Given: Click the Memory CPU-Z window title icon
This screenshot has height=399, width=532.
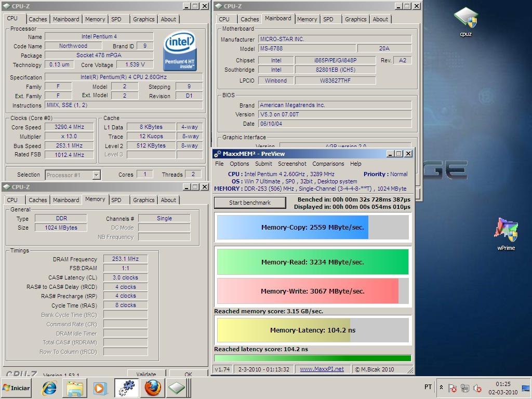Looking at the screenshot, I should point(7,187).
